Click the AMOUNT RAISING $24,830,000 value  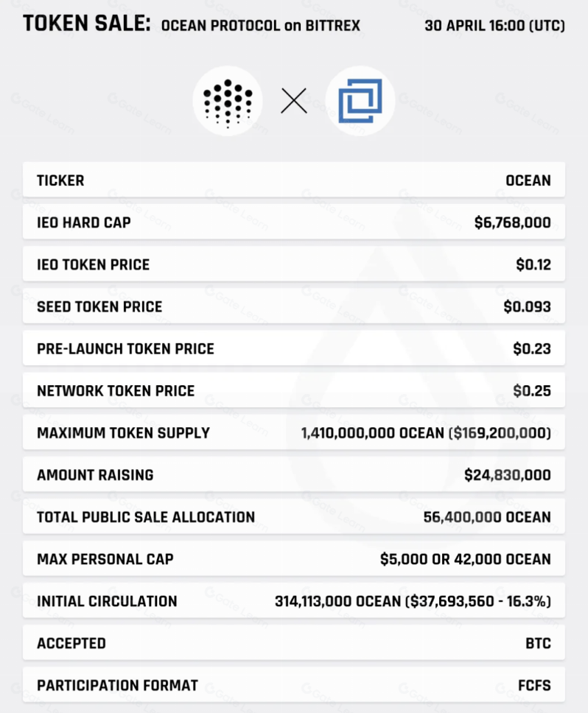(507, 475)
